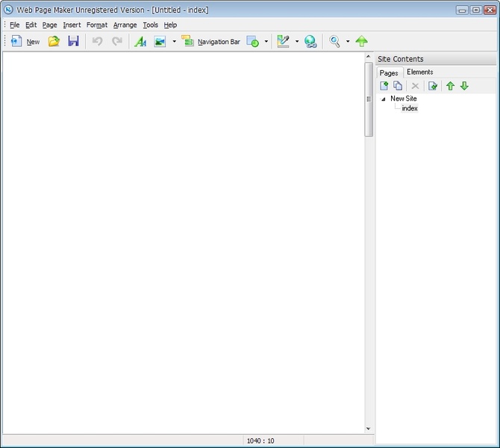The width and height of the screenshot is (500, 448).
Task: Click the Save floppy disk icon
Action: click(x=73, y=42)
